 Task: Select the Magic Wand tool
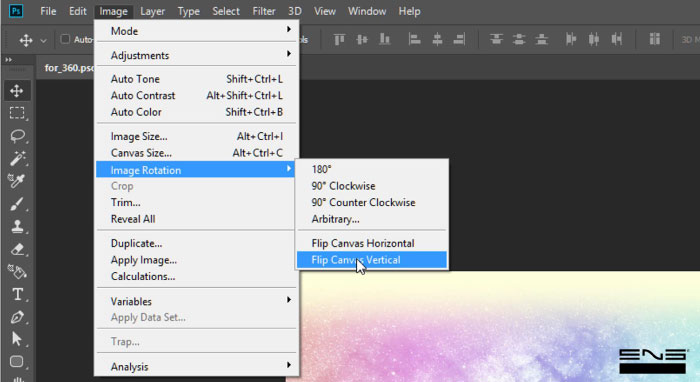(x=17, y=158)
